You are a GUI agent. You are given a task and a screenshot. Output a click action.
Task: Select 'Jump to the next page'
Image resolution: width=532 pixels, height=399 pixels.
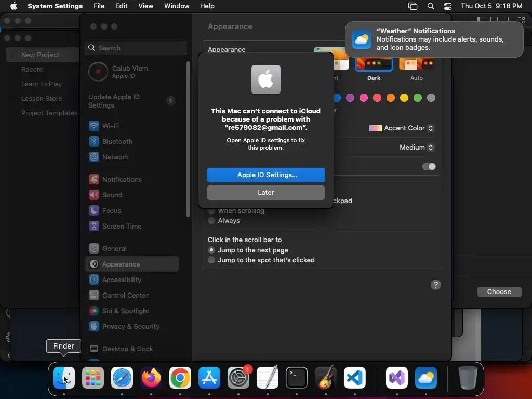click(x=211, y=250)
